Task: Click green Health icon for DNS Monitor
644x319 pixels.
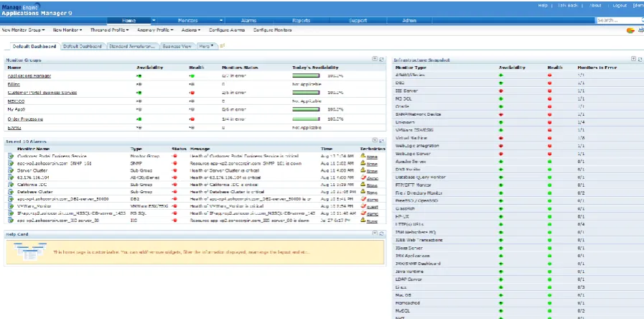Action: click(x=549, y=170)
